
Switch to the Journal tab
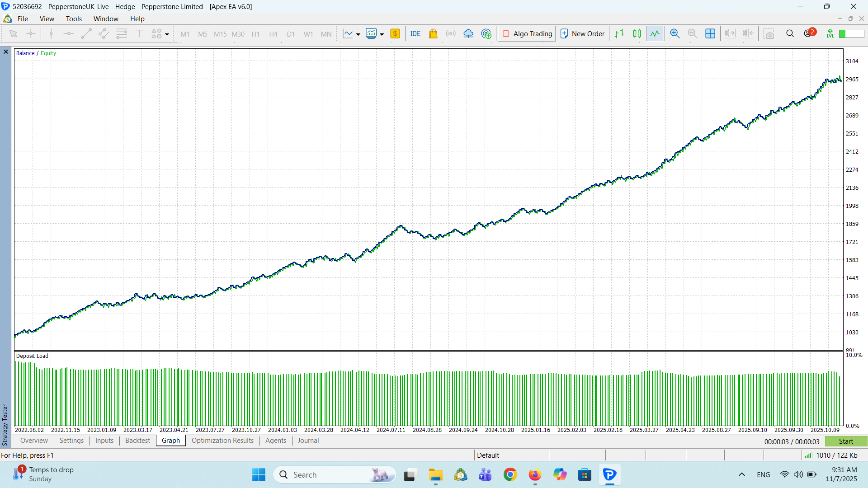tap(308, 441)
